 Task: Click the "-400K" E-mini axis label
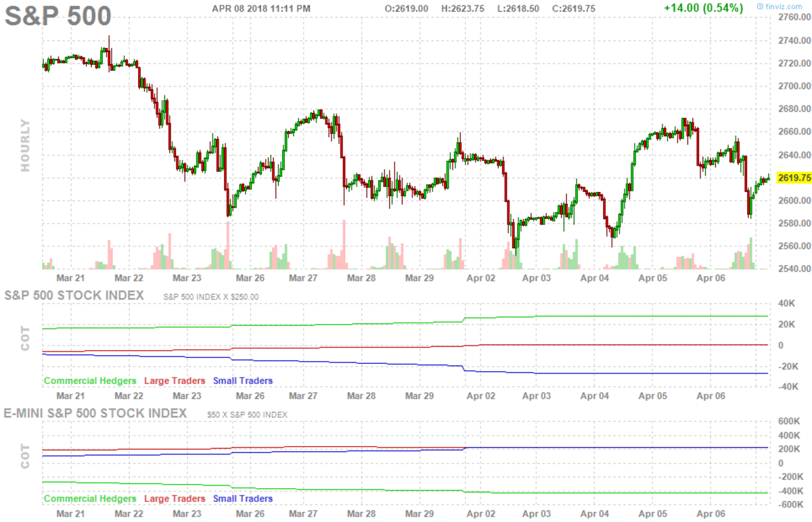click(x=791, y=492)
